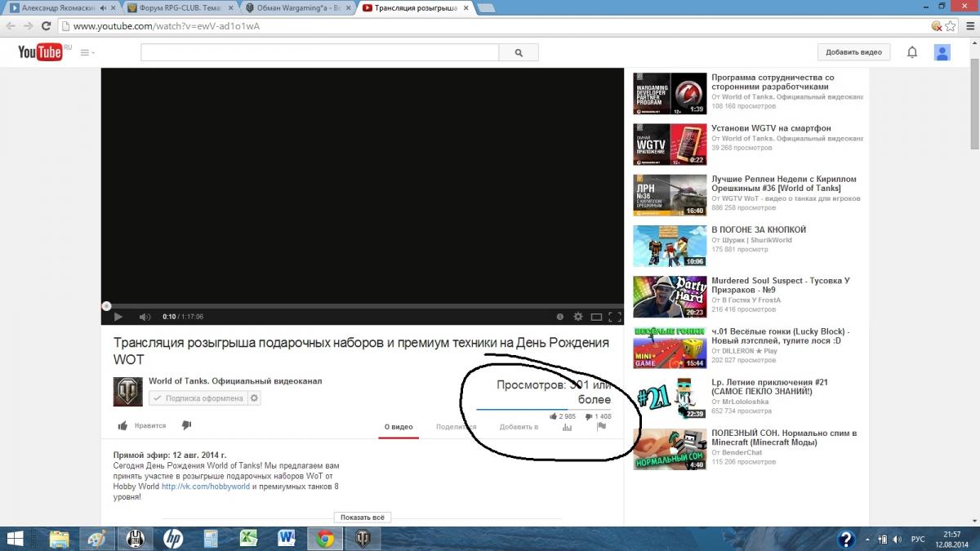The height and width of the screenshot is (551, 980).
Task: Show hidden system tray icons
Action: (867, 539)
